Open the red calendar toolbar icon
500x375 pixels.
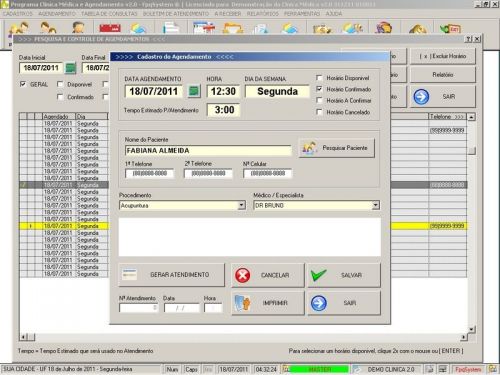pos(110,28)
